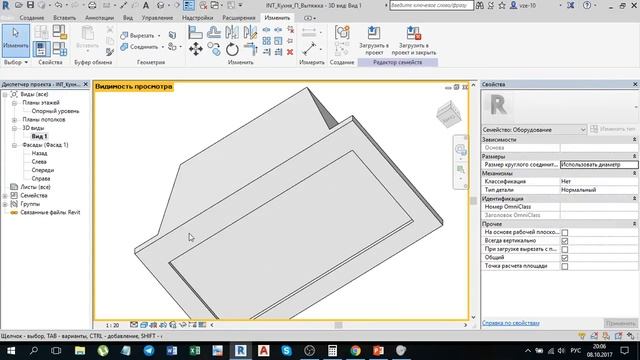Click the Text (A) icon in quick access toolbar
This screenshot has height=360, width=640.
[x=146, y=5]
